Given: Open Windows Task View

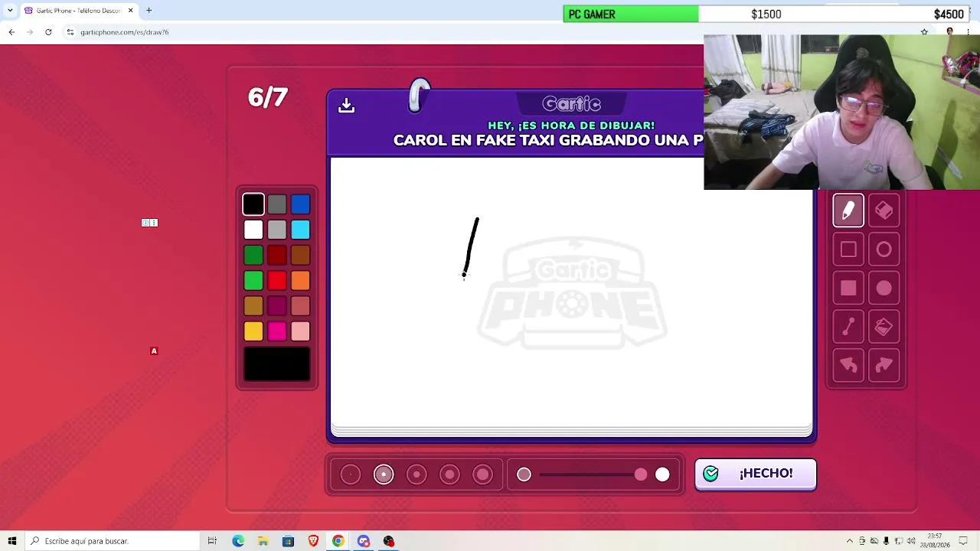Looking at the screenshot, I should 212,541.
